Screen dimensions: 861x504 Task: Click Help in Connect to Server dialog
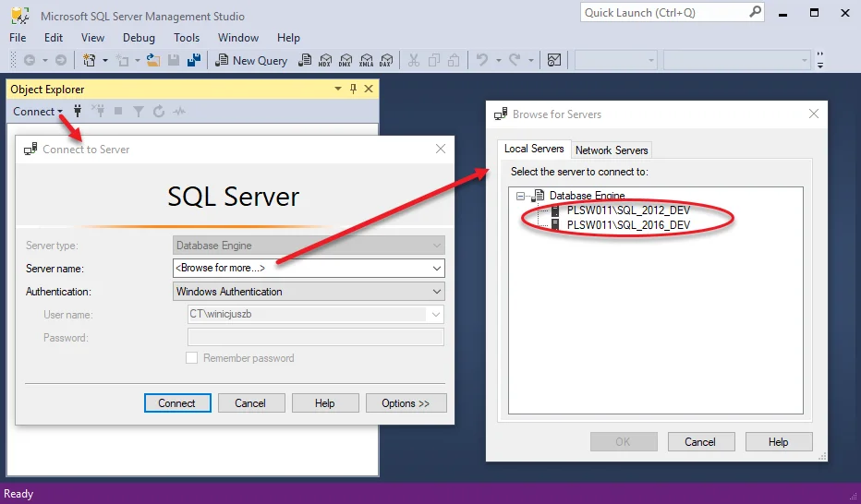[x=325, y=403]
